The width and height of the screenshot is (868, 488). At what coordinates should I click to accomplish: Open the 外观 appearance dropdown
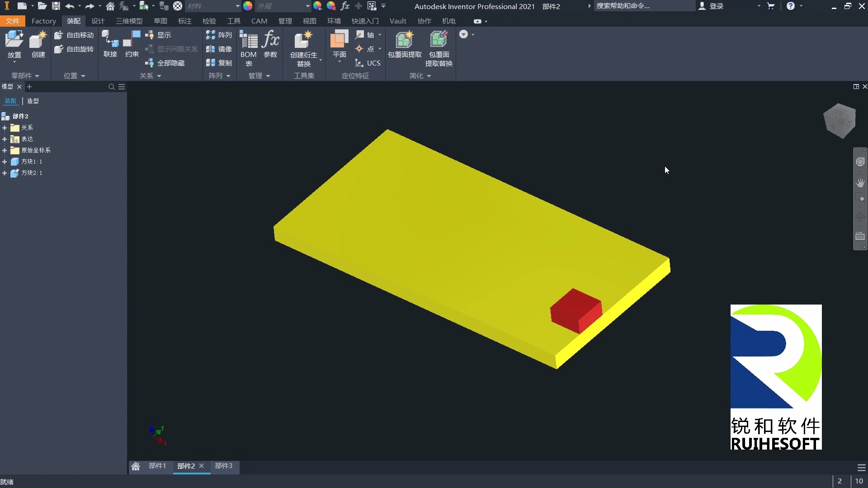point(307,6)
